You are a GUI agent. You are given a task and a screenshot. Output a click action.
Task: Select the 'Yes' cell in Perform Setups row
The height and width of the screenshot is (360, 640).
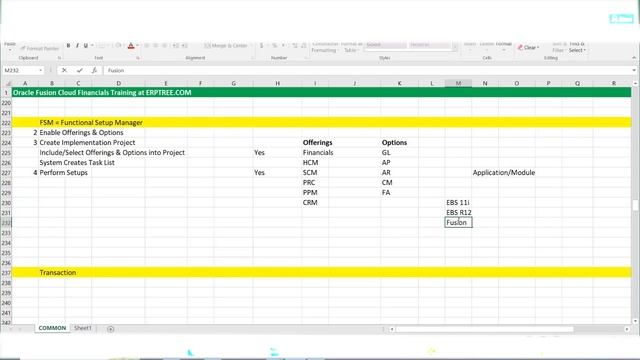[259, 173]
